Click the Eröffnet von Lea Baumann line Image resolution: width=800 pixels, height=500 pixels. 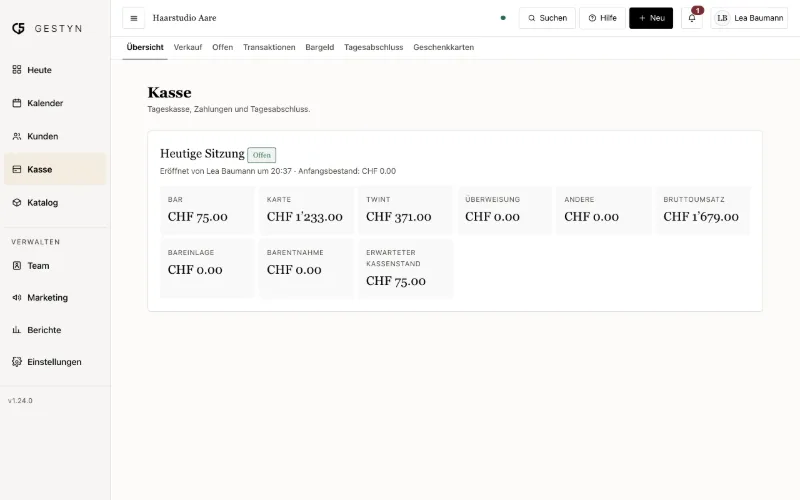point(278,171)
